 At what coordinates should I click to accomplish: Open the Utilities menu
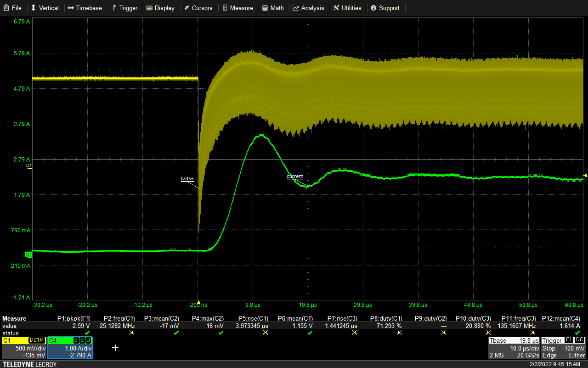coord(347,8)
